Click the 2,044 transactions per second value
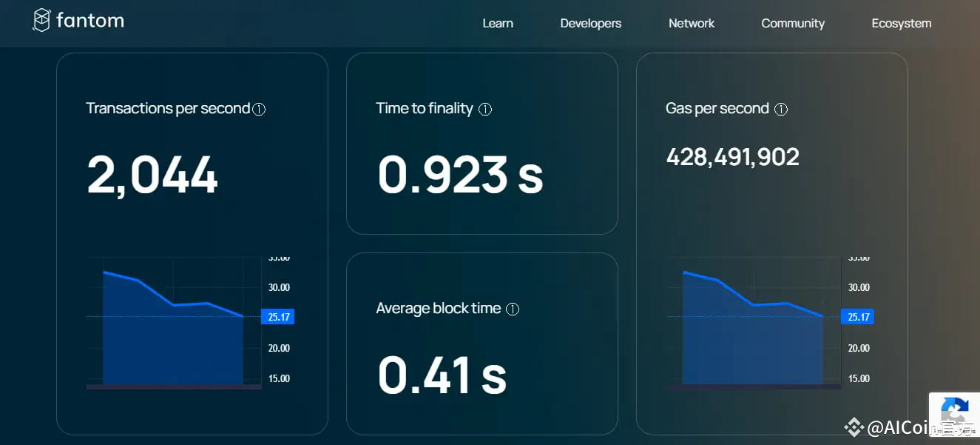This screenshot has height=445, width=980. [x=152, y=175]
